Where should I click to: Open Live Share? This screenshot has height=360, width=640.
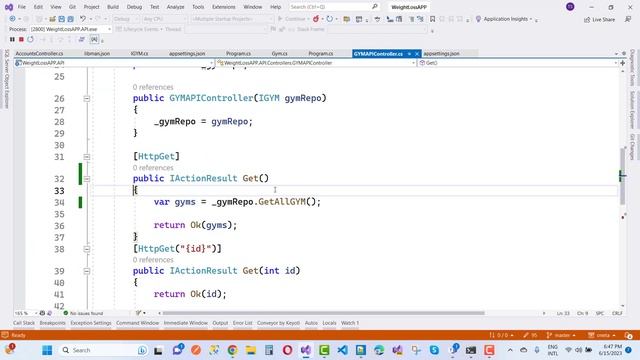tap(599, 20)
